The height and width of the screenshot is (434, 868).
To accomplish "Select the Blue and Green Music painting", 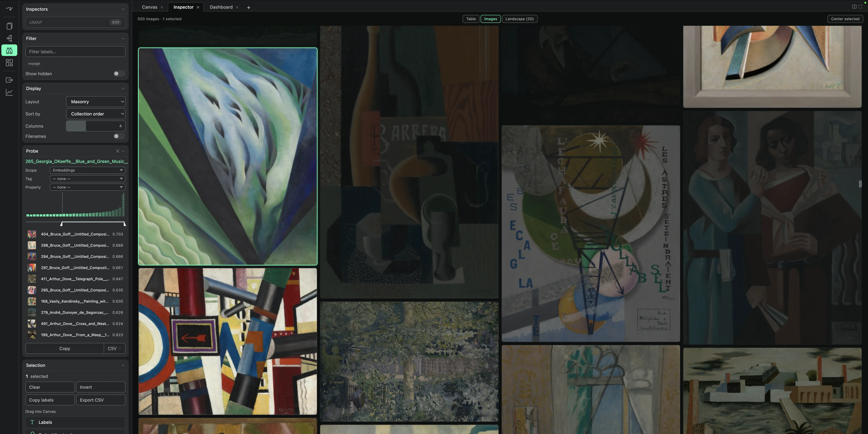I will (228, 156).
